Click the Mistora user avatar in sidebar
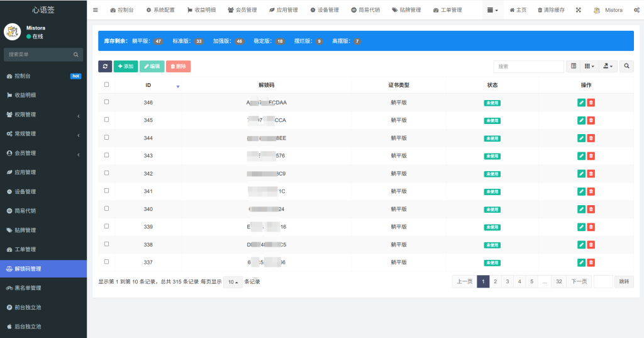The image size is (644, 338). (x=13, y=31)
